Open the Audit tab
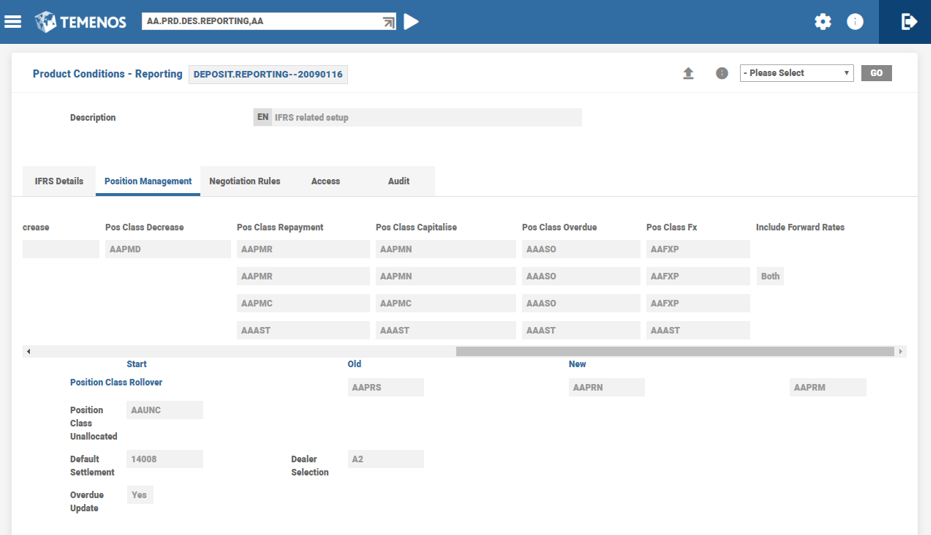Image resolution: width=931 pixels, height=535 pixels. tap(398, 181)
